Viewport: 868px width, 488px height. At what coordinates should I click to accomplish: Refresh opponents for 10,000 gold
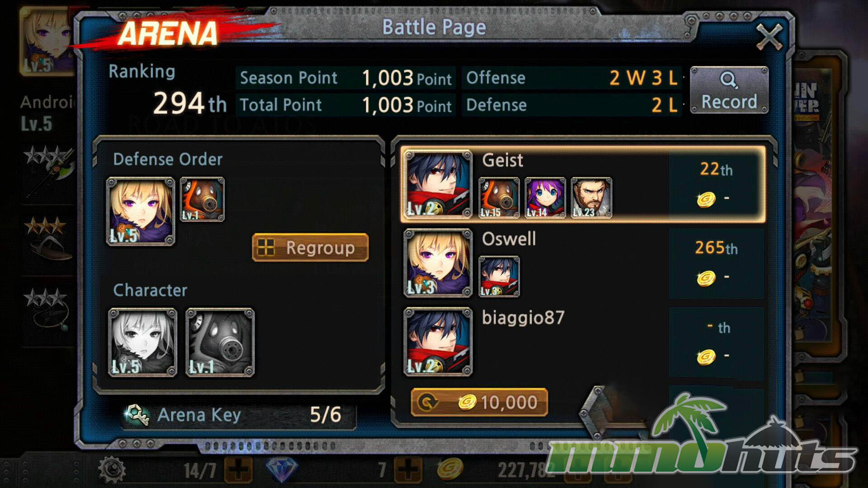[x=479, y=402]
